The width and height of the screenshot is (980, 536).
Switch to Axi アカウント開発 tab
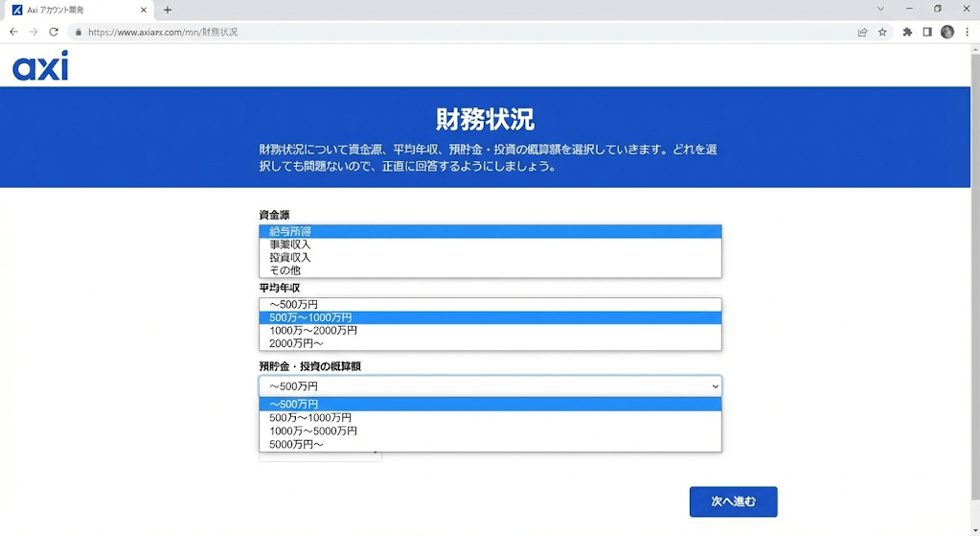(77, 10)
